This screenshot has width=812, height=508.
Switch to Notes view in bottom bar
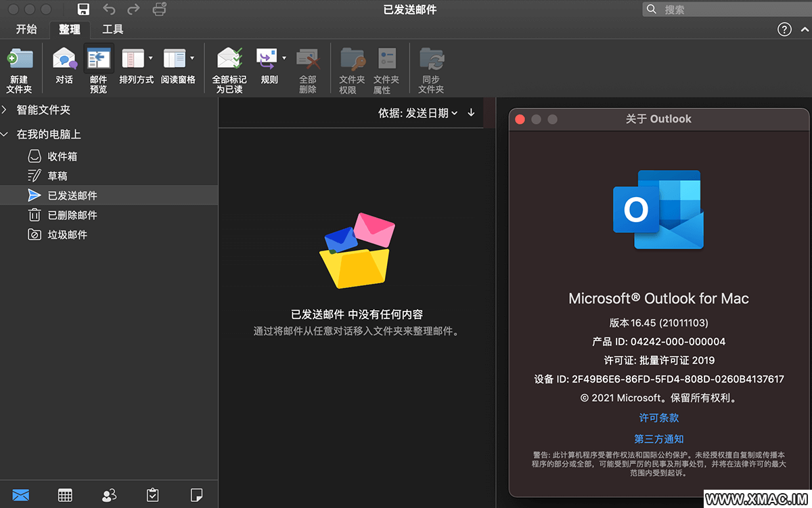pyautogui.click(x=197, y=495)
